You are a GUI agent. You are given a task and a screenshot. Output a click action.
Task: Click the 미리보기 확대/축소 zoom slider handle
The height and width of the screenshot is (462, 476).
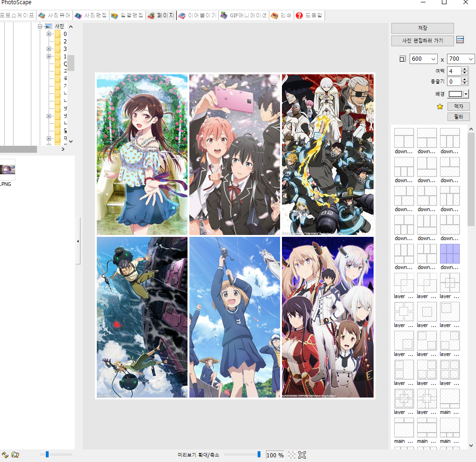tap(259, 454)
